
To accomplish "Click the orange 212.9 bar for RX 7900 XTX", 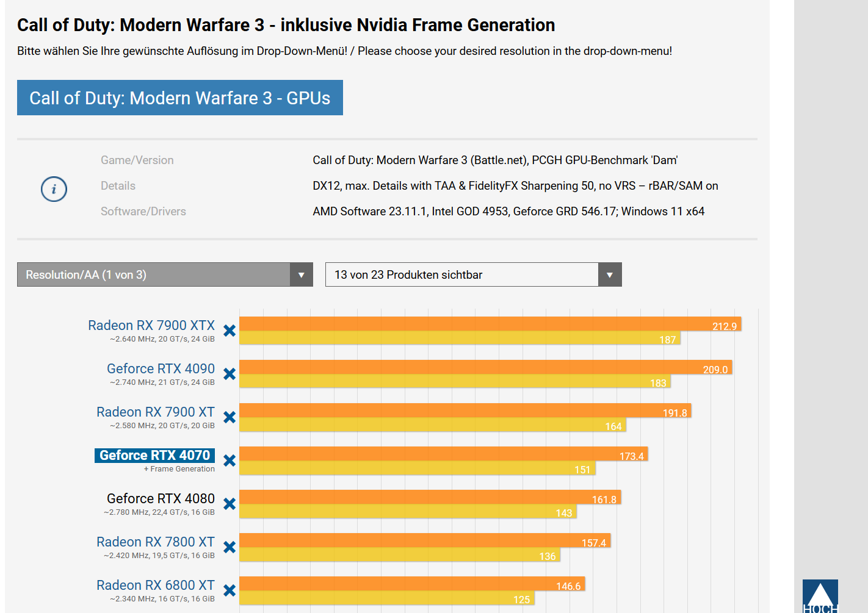I will tap(490, 324).
